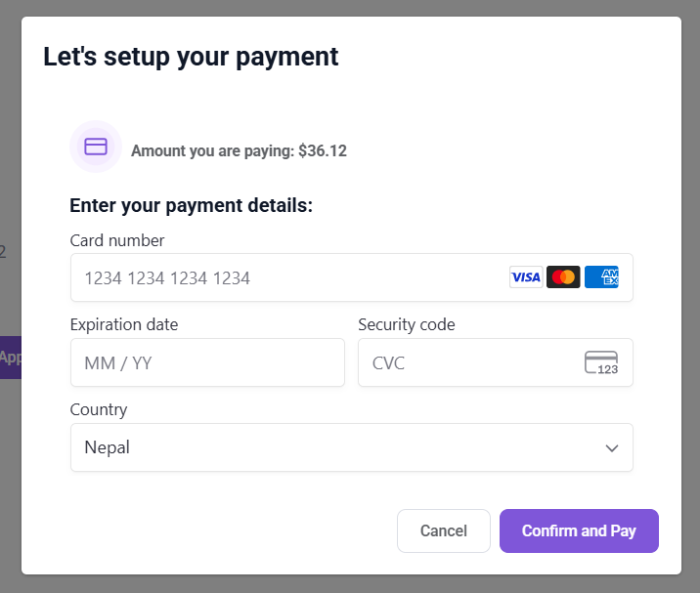Click the 'Country' field label
Screen dimensions: 700x593
[x=99, y=409]
